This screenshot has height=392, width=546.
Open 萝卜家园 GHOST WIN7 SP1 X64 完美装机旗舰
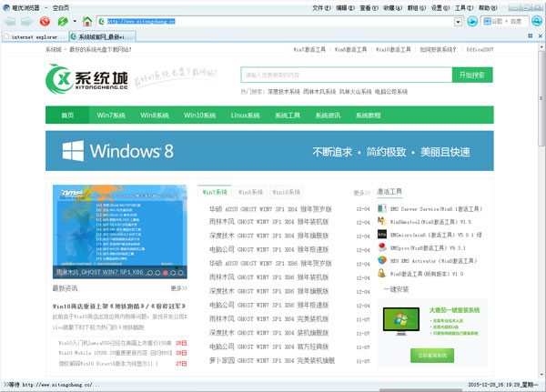point(272,361)
